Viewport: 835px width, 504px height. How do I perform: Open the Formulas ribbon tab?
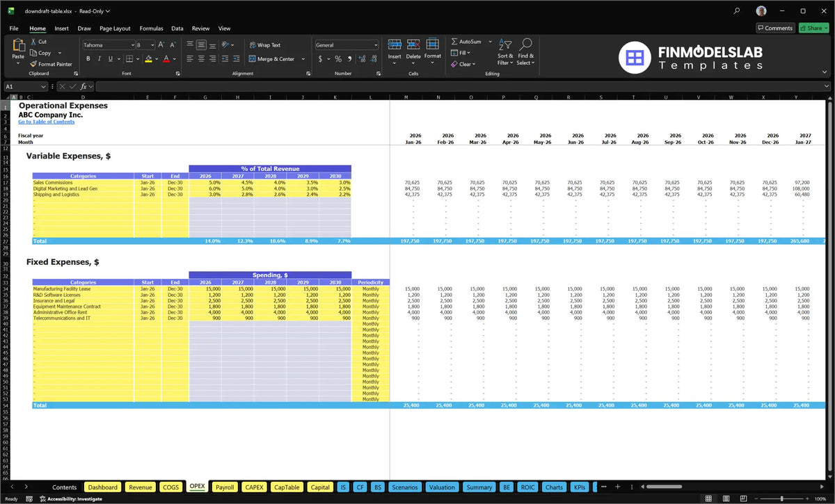(151, 29)
